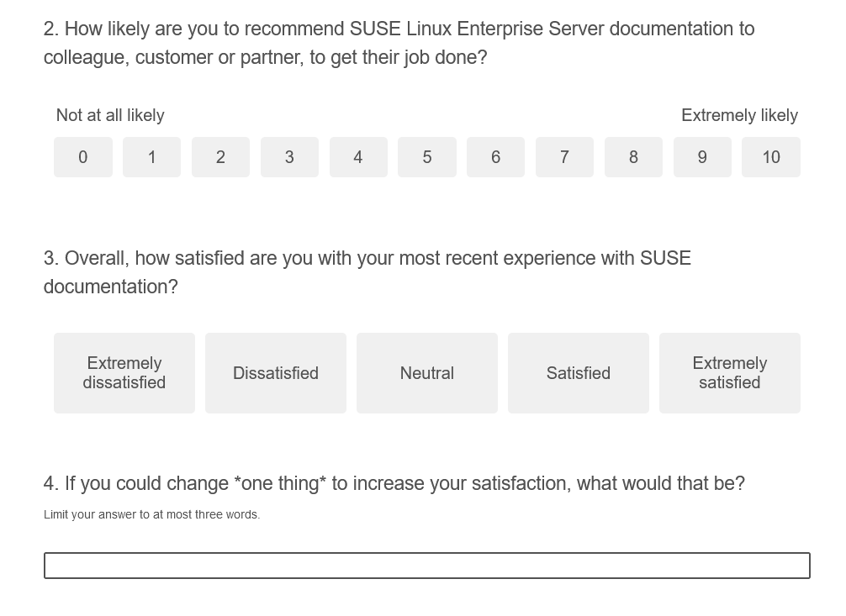Choose Extremely satisfied for your experience
The width and height of the screenshot is (846, 616).
pyautogui.click(x=729, y=372)
